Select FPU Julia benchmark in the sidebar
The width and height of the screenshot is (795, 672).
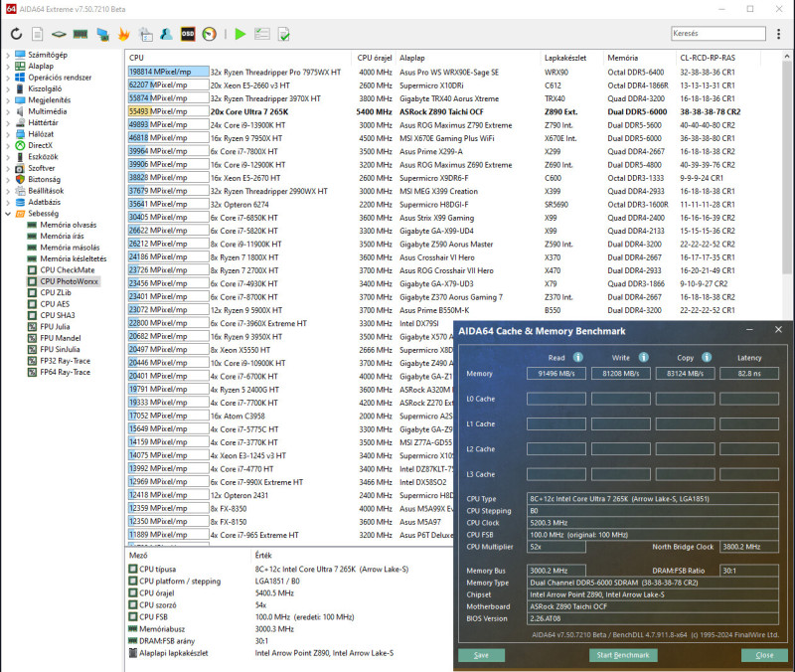(x=56, y=327)
